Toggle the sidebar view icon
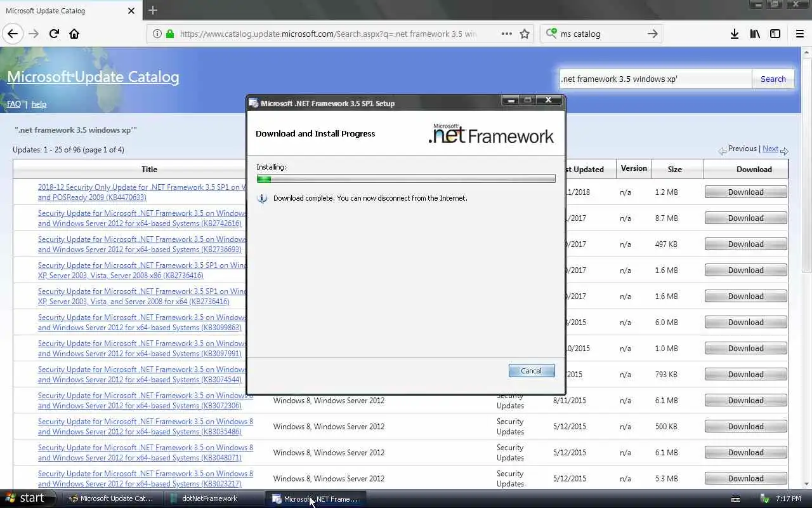The width and height of the screenshot is (812, 508). coord(775,34)
